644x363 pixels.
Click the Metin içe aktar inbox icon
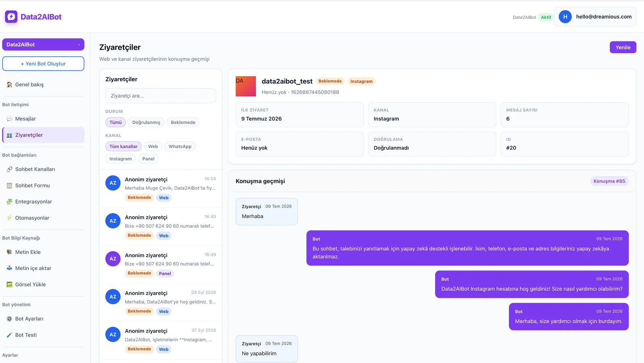9,268
